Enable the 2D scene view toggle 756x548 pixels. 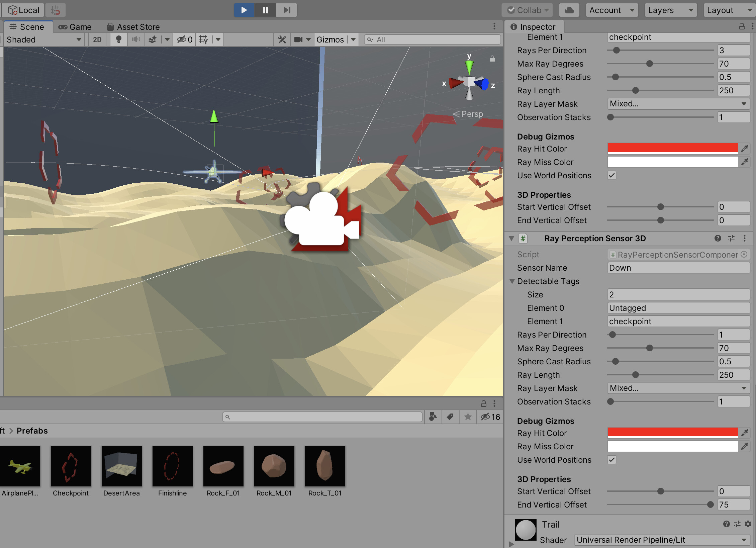click(x=96, y=39)
